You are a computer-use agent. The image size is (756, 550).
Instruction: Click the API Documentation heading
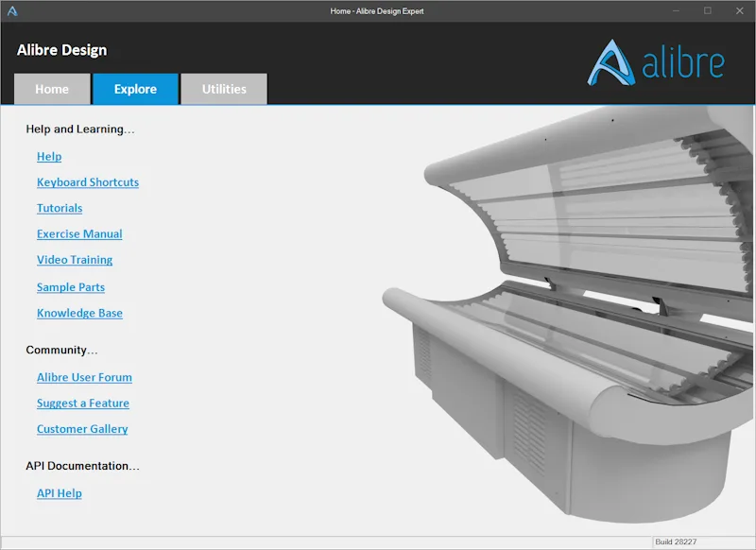(x=83, y=466)
